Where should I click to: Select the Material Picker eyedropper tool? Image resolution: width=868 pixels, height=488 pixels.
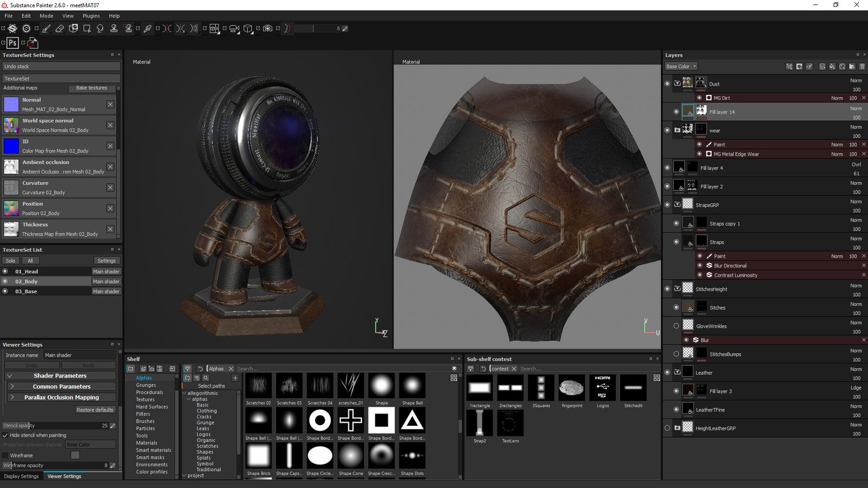click(x=147, y=29)
